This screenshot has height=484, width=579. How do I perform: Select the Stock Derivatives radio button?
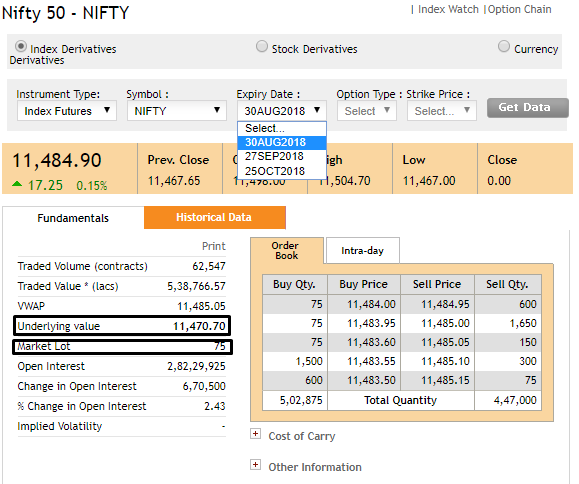262,47
